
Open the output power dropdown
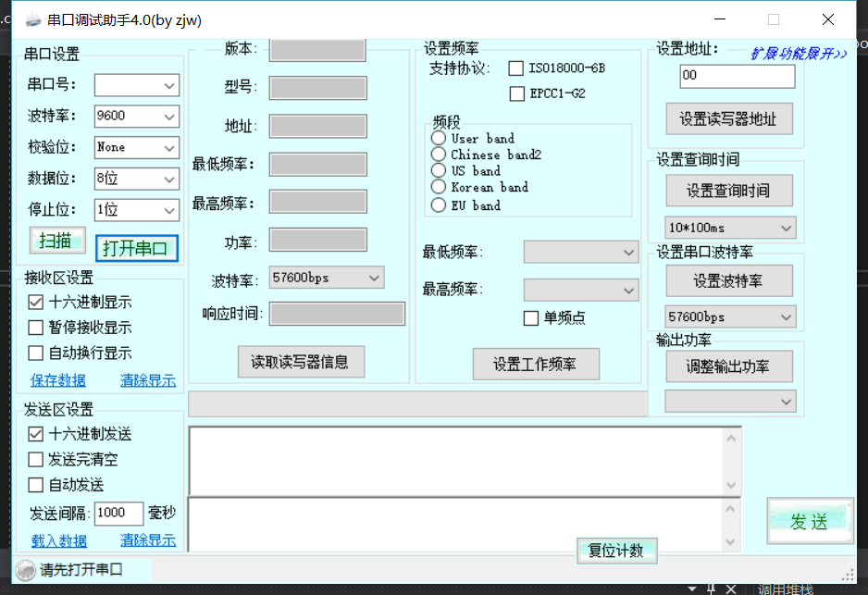pos(731,402)
